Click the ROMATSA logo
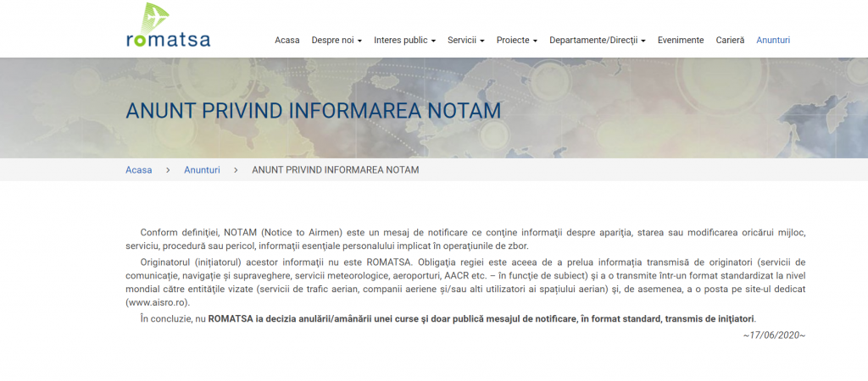 coord(169,25)
